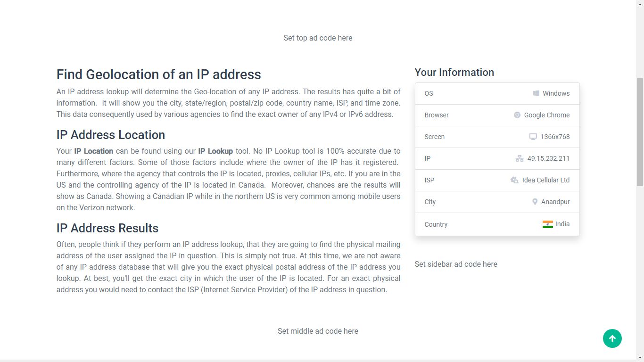Click the "Idea Cellular Ltd" ISP value

[x=545, y=180]
